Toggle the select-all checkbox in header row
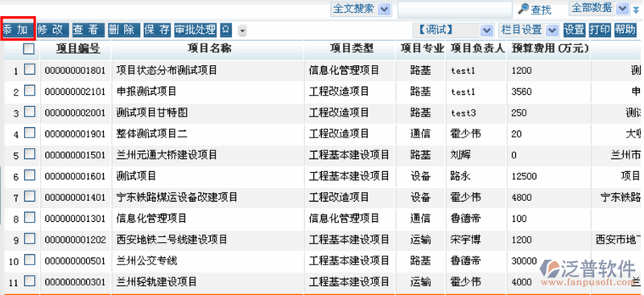Viewport: 644px width, 295px height. [x=29, y=49]
